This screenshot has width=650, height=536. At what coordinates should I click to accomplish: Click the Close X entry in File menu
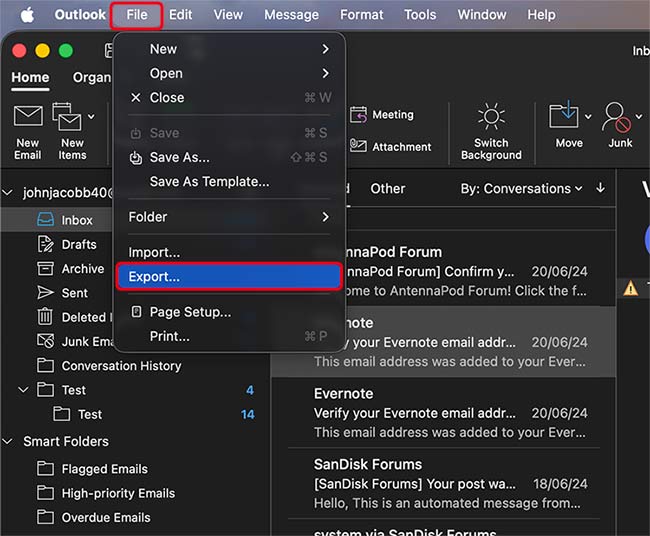tap(136, 97)
